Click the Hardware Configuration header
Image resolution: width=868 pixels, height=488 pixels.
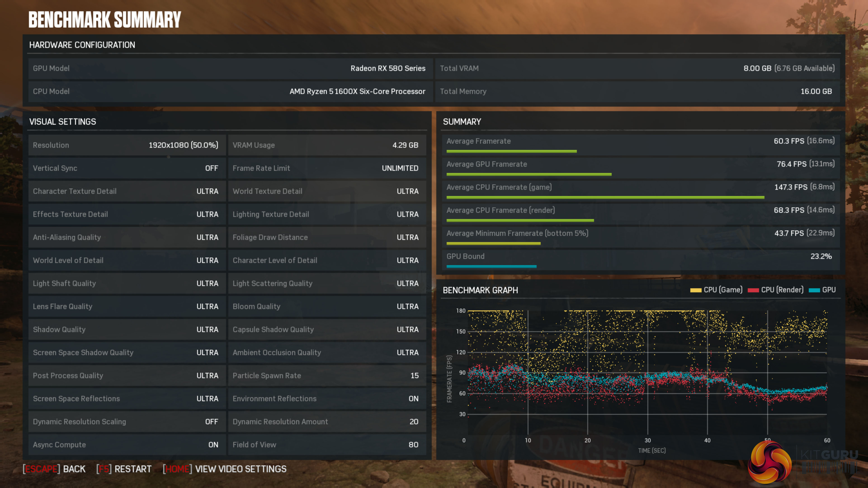[x=82, y=45]
